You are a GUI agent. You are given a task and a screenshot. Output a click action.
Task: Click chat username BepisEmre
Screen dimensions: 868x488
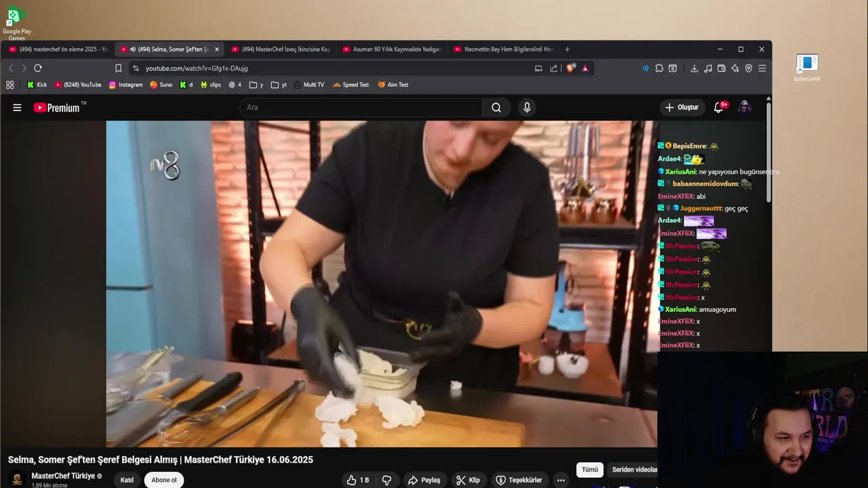[x=690, y=146]
